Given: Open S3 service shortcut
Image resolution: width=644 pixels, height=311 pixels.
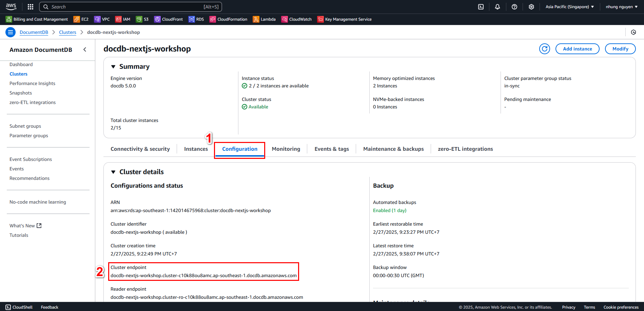Looking at the screenshot, I should (x=142, y=19).
